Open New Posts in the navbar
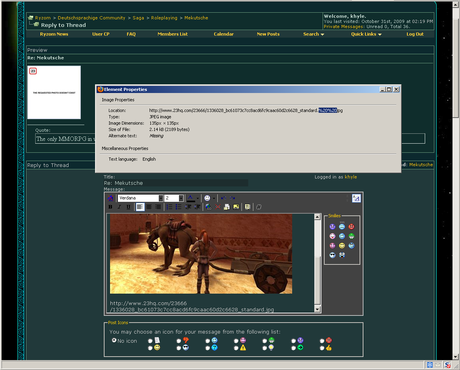The width and height of the screenshot is (460, 370). point(268,34)
